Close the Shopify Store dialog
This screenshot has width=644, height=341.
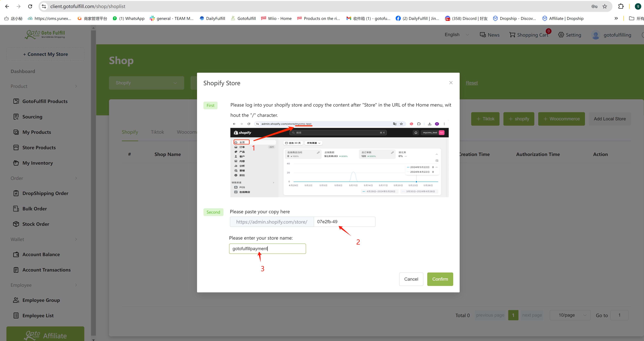[x=451, y=82]
